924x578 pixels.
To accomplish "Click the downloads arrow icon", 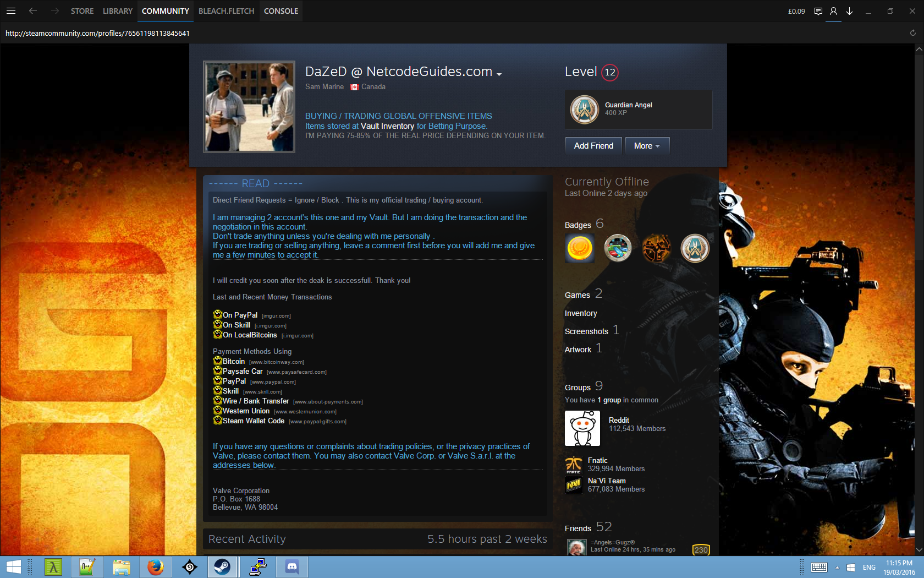I will (849, 11).
